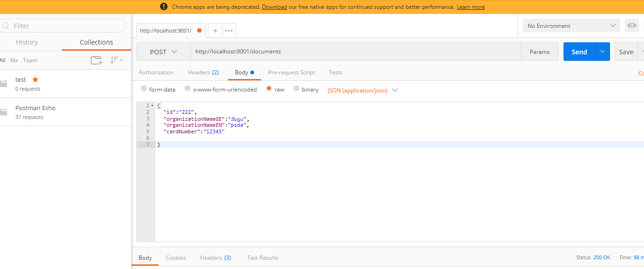Choose the binary body type radio button
644x269 pixels.
click(296, 89)
